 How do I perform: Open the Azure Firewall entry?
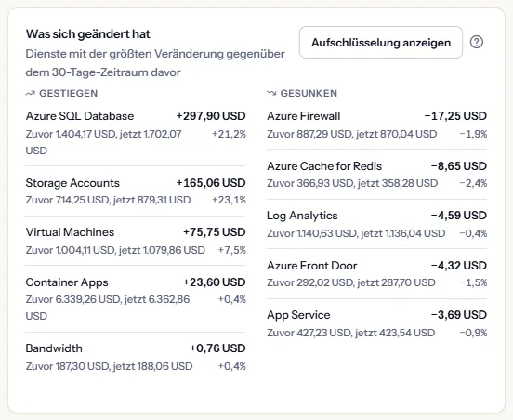(x=377, y=125)
